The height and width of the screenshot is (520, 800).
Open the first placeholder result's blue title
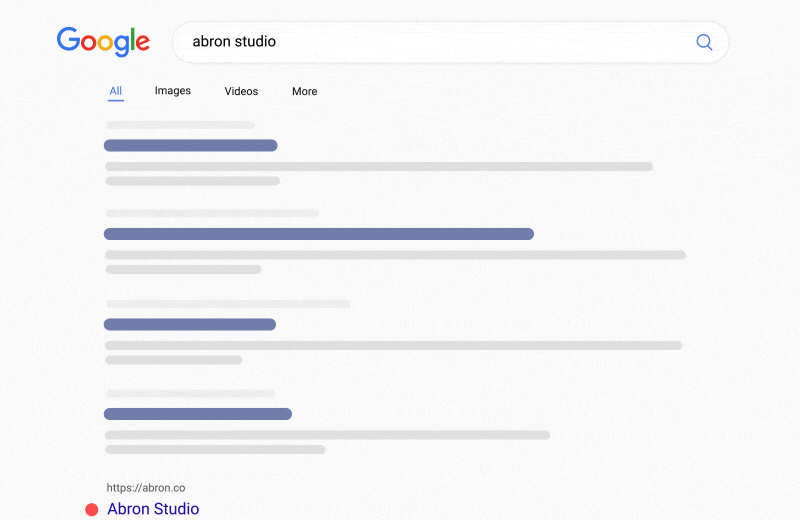pos(190,146)
